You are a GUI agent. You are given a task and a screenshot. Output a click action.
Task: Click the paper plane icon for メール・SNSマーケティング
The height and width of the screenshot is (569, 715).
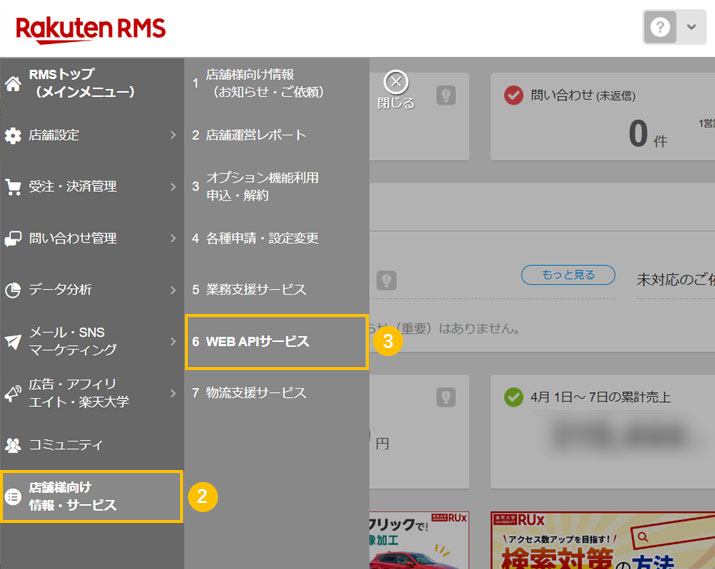13,341
